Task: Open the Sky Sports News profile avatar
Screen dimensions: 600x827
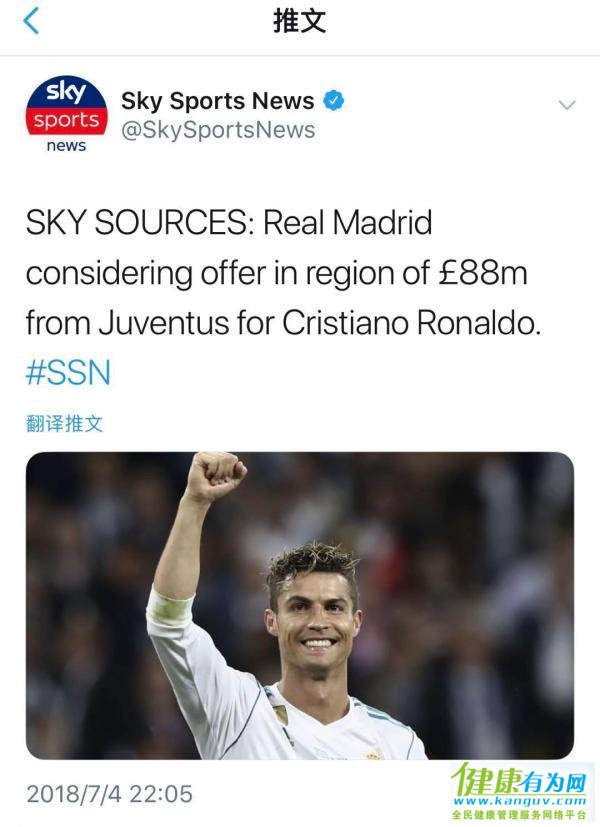Action: [66, 114]
